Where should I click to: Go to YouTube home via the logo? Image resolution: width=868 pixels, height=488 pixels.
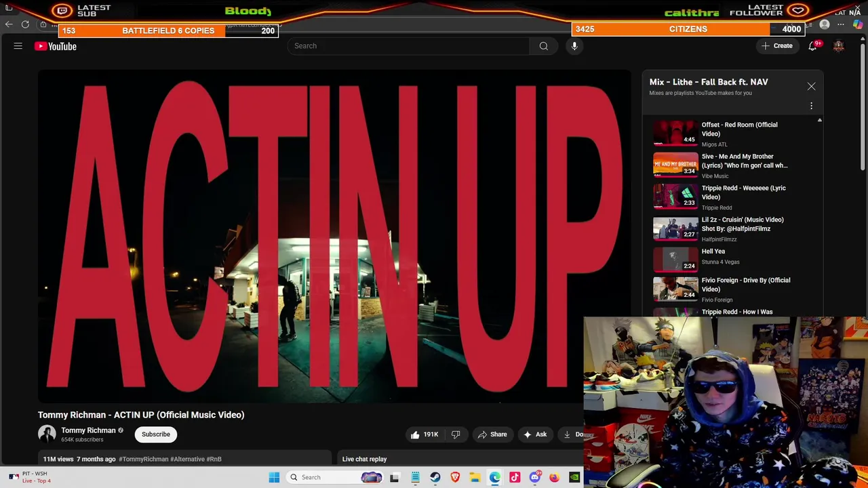[x=56, y=46]
